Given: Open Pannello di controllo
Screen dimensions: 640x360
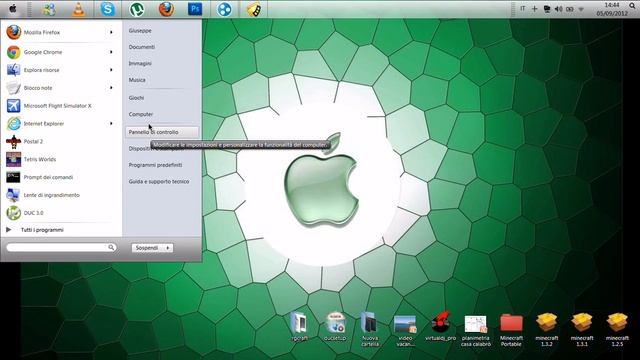Looking at the screenshot, I should tap(162, 132).
